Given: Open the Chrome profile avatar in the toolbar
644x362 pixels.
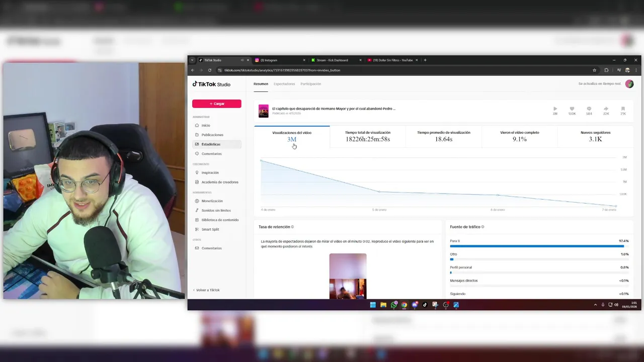Looking at the screenshot, I should pos(627,70).
